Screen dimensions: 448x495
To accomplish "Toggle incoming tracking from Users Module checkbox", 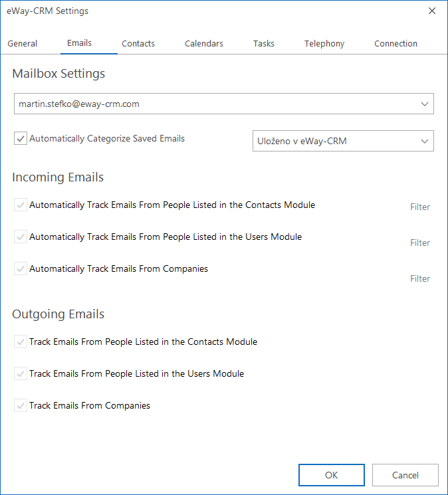I will (21, 237).
